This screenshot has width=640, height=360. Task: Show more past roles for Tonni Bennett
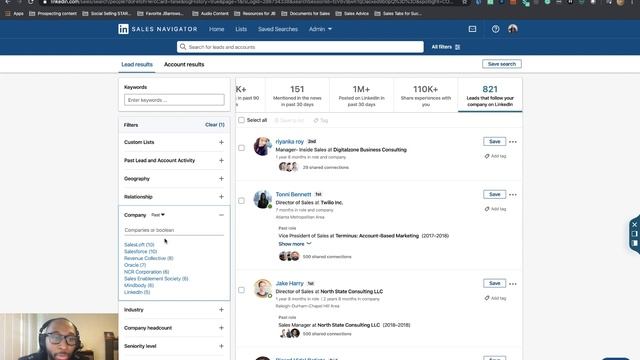point(295,244)
